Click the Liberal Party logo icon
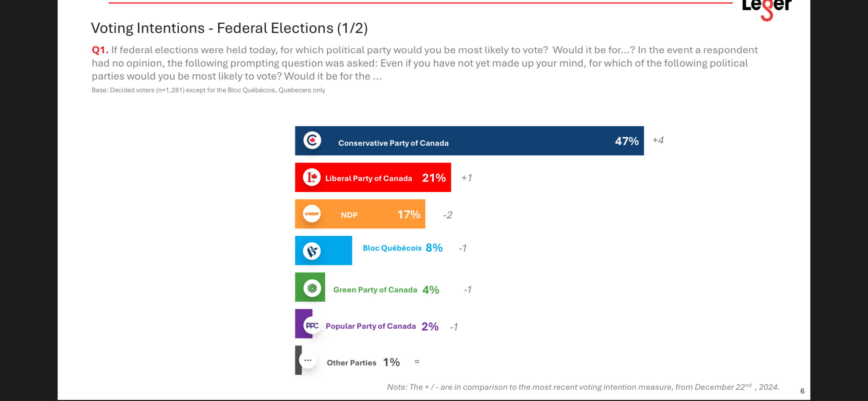The image size is (868, 401). pyautogui.click(x=312, y=177)
